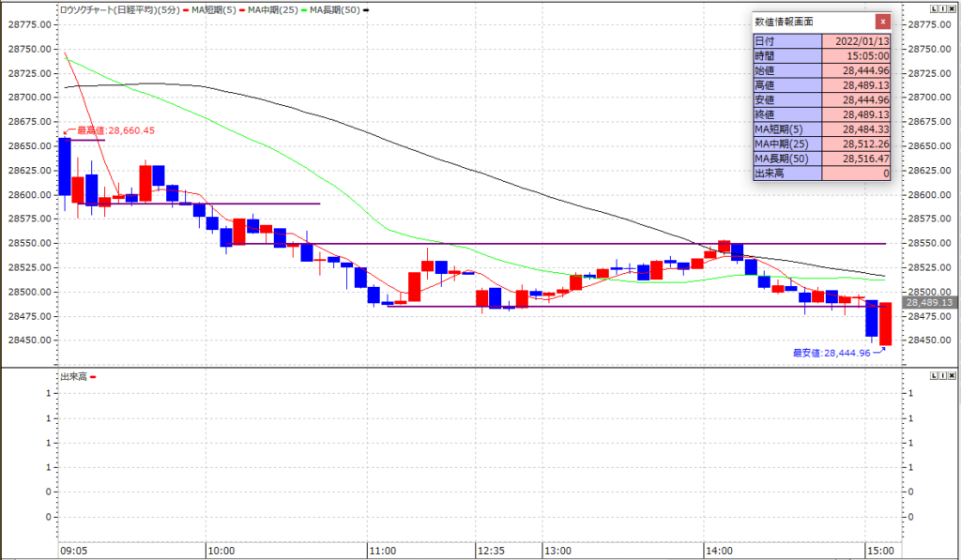Select the 終値 row in the info panel

coord(822,114)
